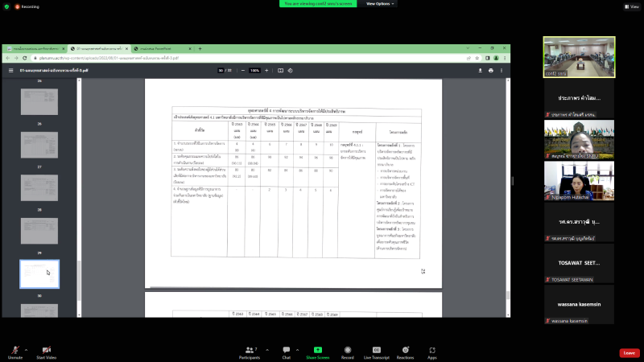Start Video from the Zoom toolbar
The width and height of the screenshot is (644, 362).
tap(46, 350)
